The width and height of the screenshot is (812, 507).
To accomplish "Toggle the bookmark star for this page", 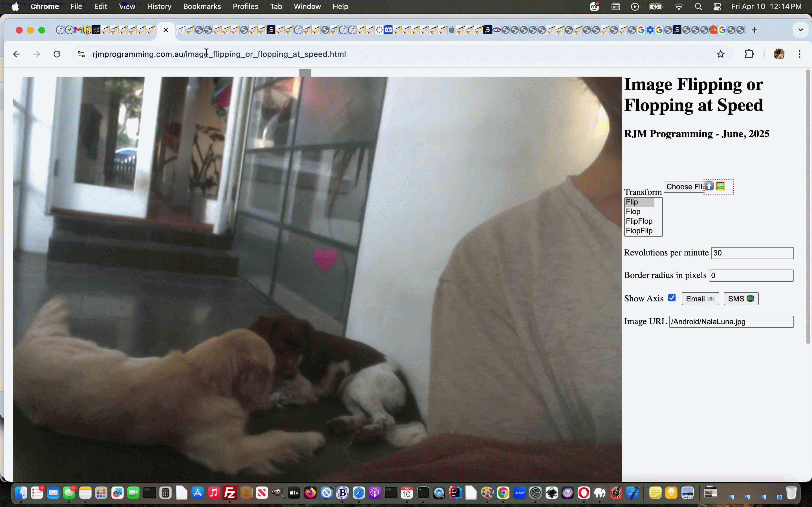I will point(720,54).
